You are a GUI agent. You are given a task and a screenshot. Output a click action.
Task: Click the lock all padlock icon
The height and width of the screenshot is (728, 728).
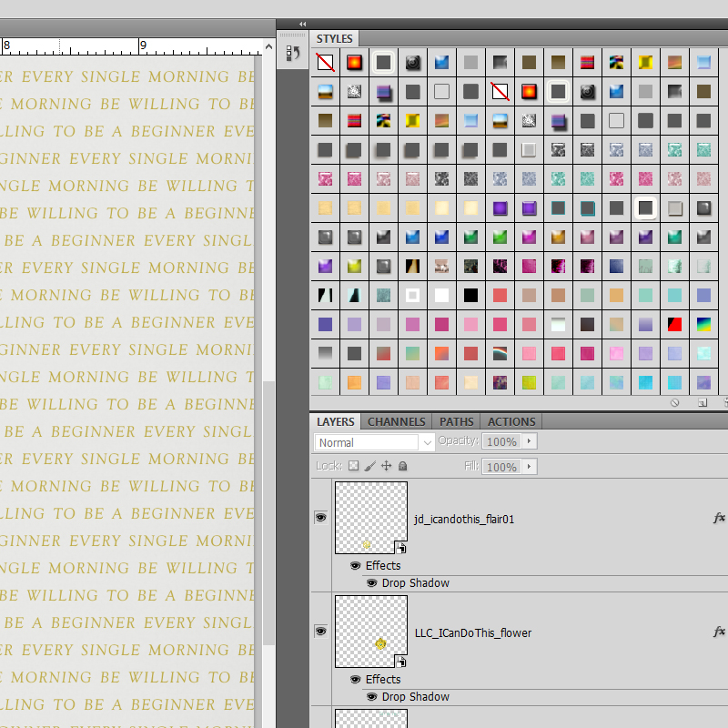click(x=402, y=466)
